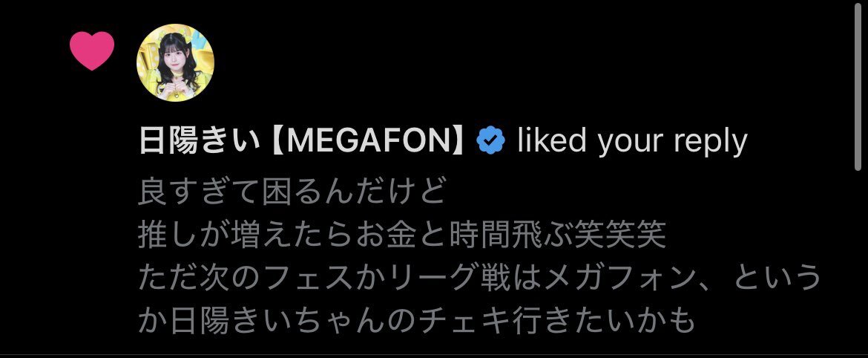This screenshot has width=868, height=358.
Task: Click the pink heart like icon
Action: 92,51
